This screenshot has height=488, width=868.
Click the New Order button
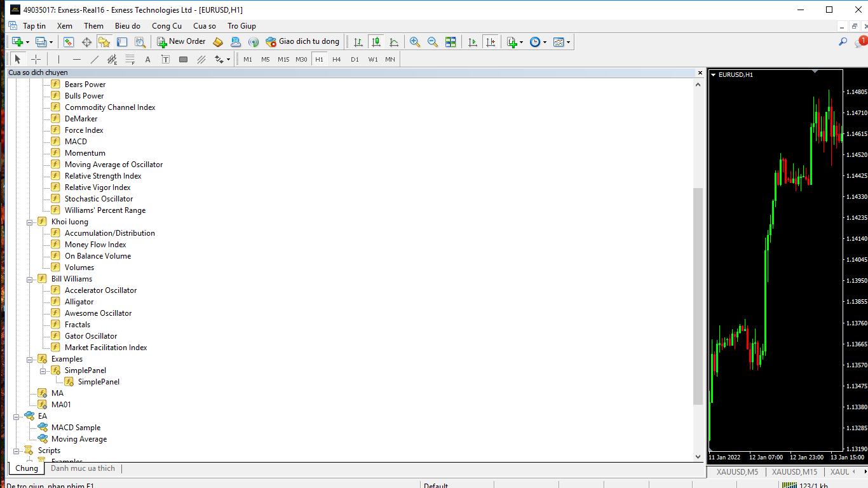[x=181, y=42]
